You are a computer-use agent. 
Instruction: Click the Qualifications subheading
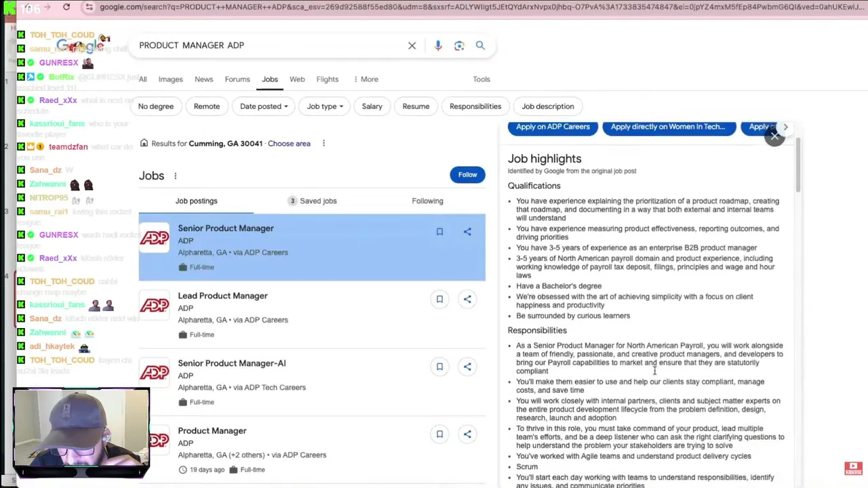[534, 186]
